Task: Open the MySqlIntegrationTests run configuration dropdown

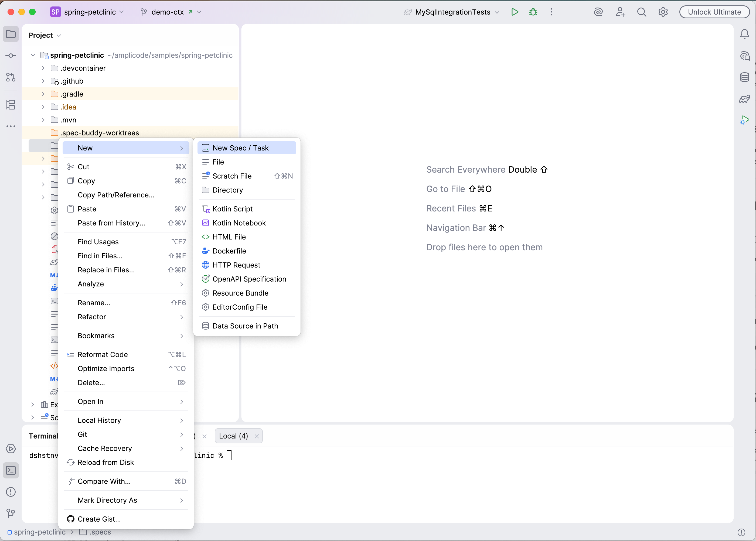Action: point(452,12)
